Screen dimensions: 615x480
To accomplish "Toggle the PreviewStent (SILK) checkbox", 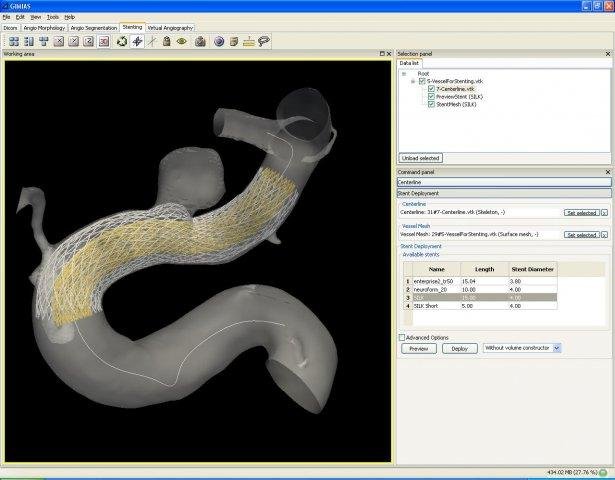I will (x=431, y=96).
